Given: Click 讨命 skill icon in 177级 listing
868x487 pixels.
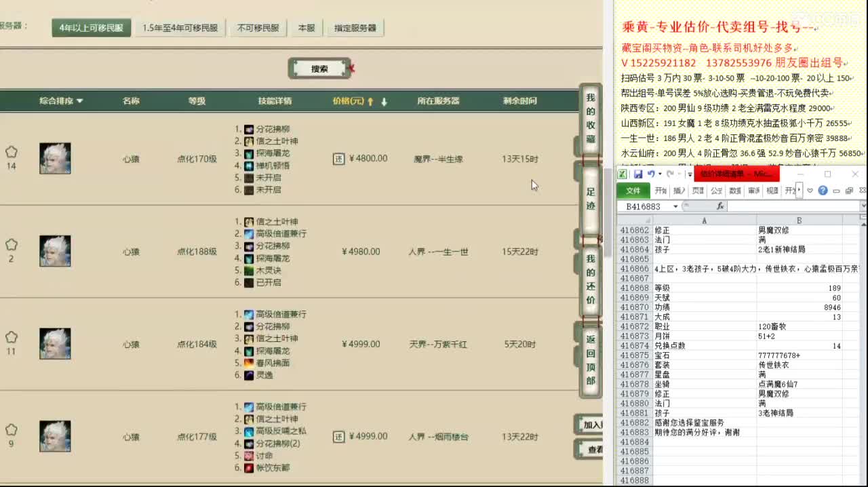Looking at the screenshot, I should point(249,456).
